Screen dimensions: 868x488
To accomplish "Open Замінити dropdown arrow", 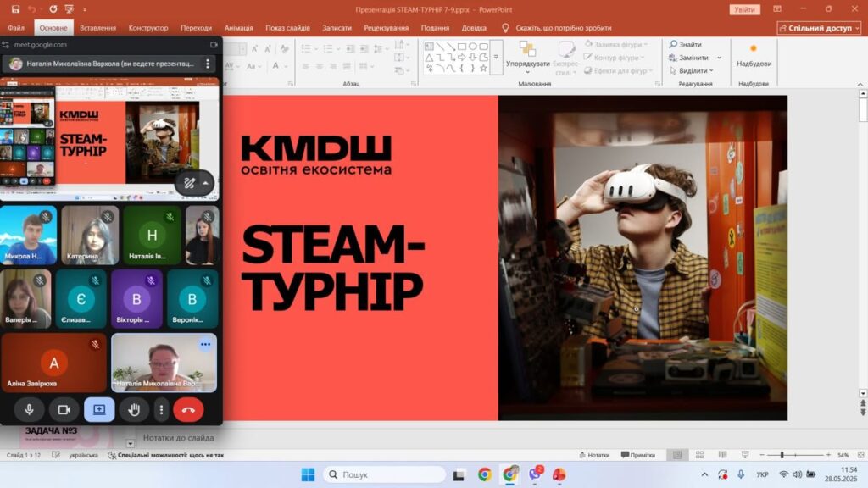I will point(719,58).
